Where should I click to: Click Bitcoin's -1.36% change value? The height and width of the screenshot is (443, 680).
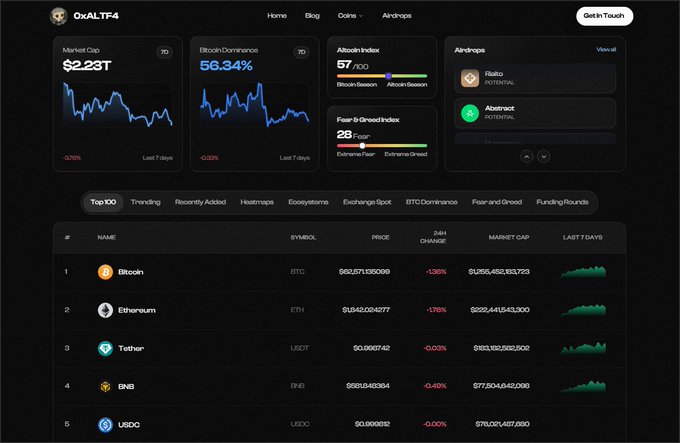pos(436,272)
